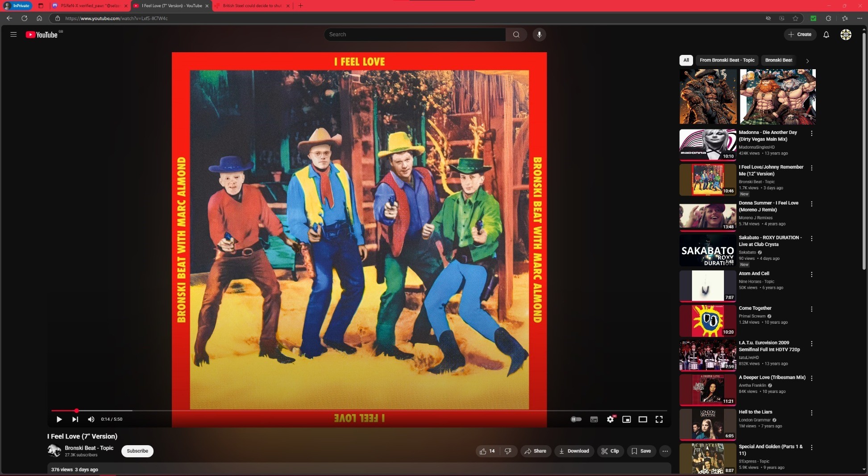Viewport: 868px width, 476px height.
Task: Toggle theater mode view
Action: click(643, 419)
